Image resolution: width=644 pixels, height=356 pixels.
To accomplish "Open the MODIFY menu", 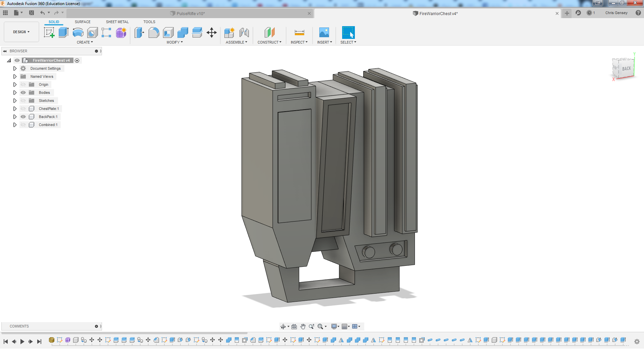I will click(174, 42).
